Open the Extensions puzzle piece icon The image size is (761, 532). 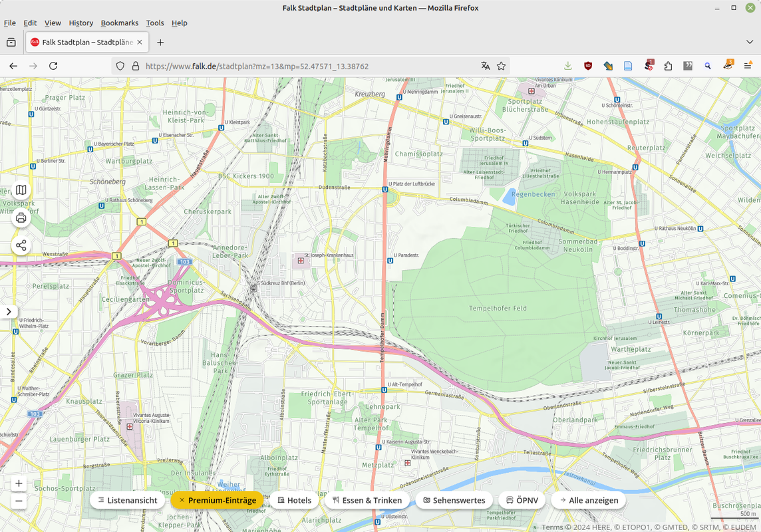(668, 66)
